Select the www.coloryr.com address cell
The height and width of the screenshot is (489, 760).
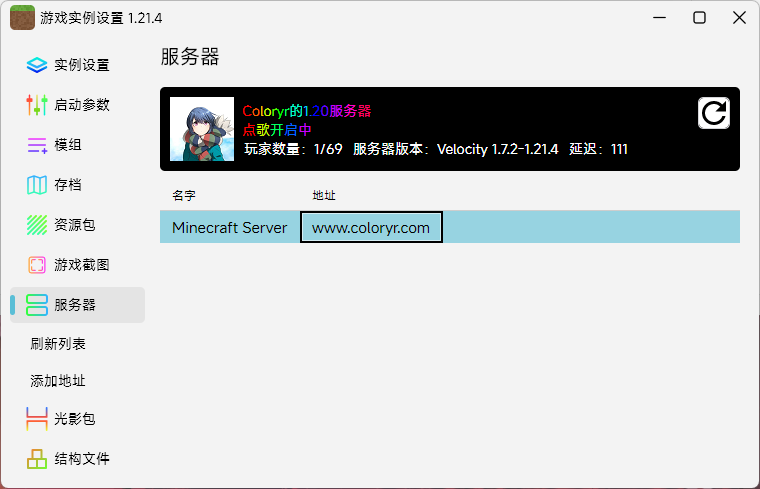371,228
